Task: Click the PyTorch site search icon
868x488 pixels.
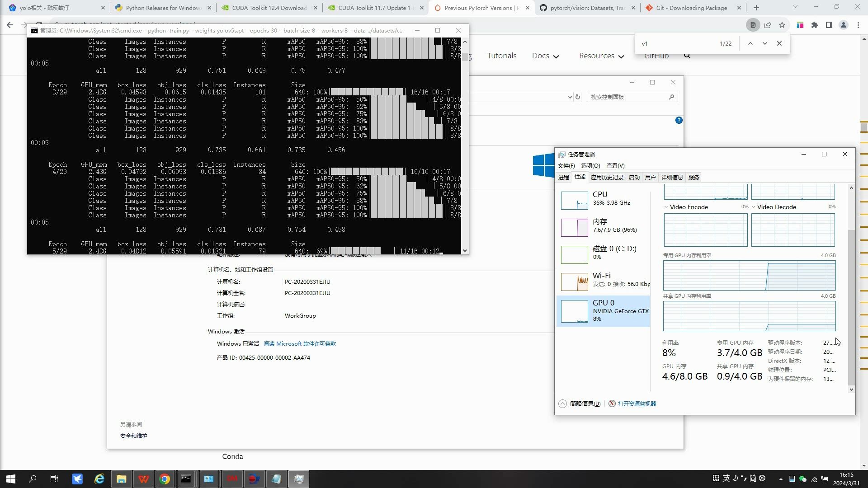Action: [687, 56]
